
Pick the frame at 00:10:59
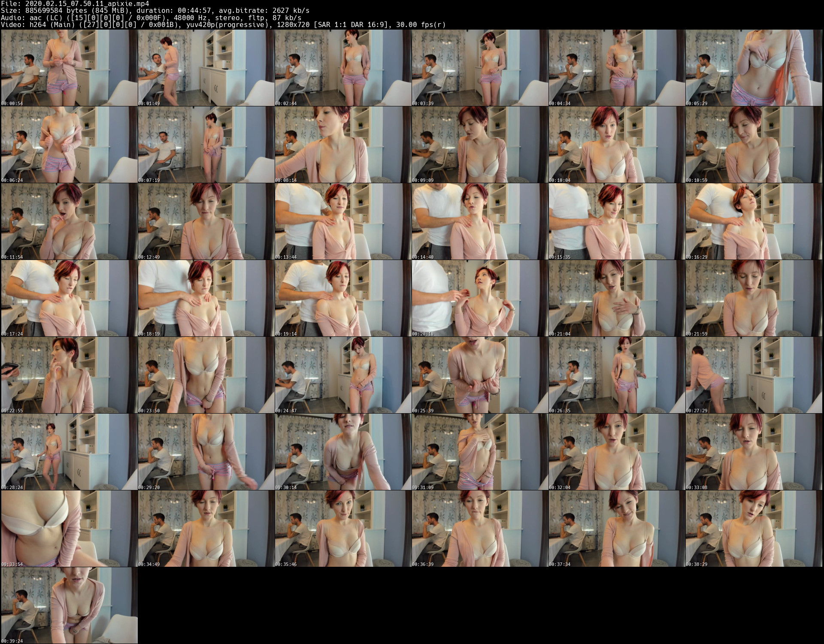pos(754,145)
